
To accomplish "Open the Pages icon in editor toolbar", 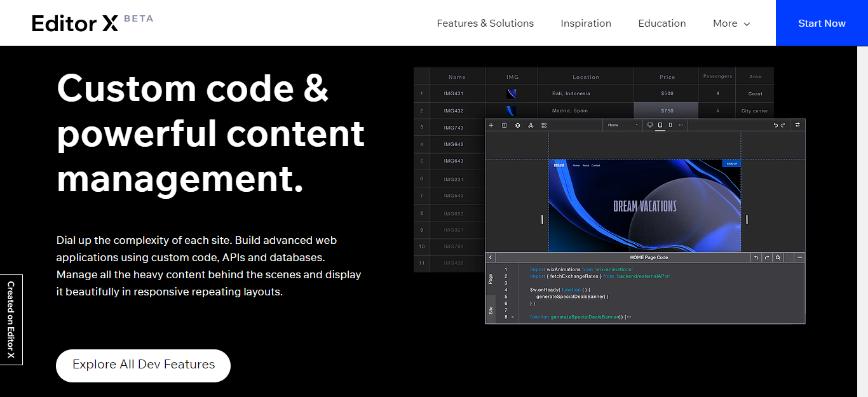I will 505,125.
